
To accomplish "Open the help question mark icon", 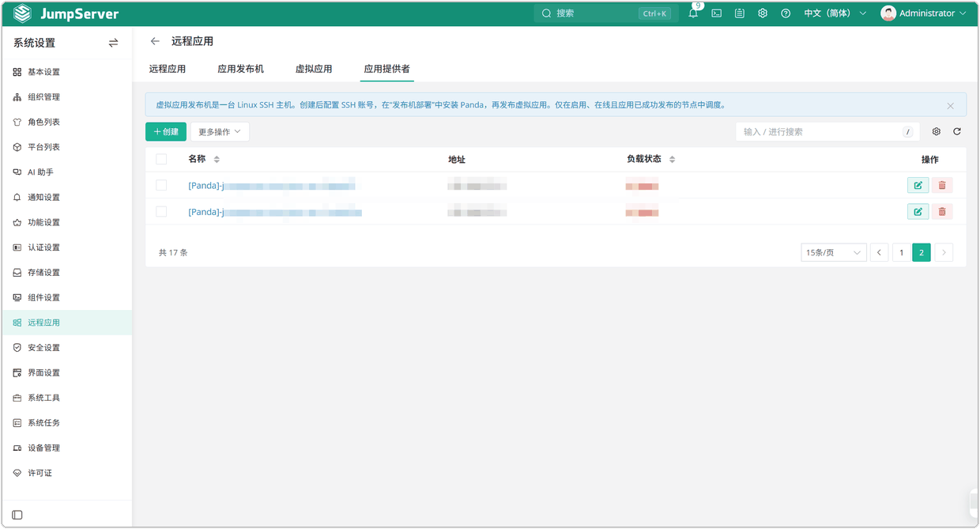I will coord(786,13).
